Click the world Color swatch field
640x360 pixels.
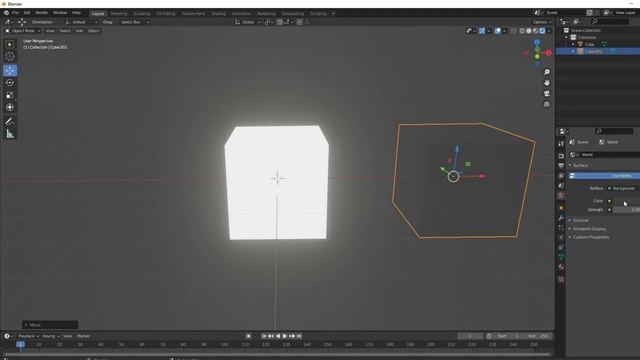[x=626, y=201]
